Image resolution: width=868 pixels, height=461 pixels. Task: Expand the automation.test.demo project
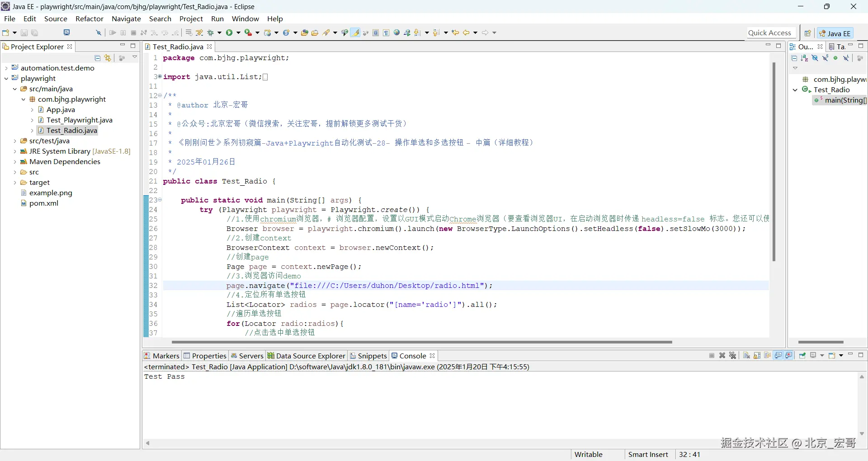(6, 68)
